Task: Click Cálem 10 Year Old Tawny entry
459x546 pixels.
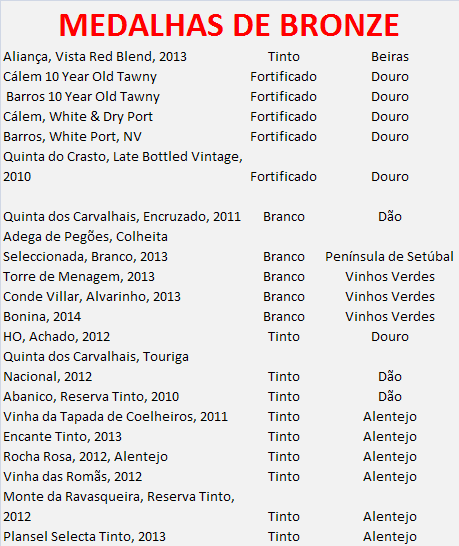Action: (80, 77)
